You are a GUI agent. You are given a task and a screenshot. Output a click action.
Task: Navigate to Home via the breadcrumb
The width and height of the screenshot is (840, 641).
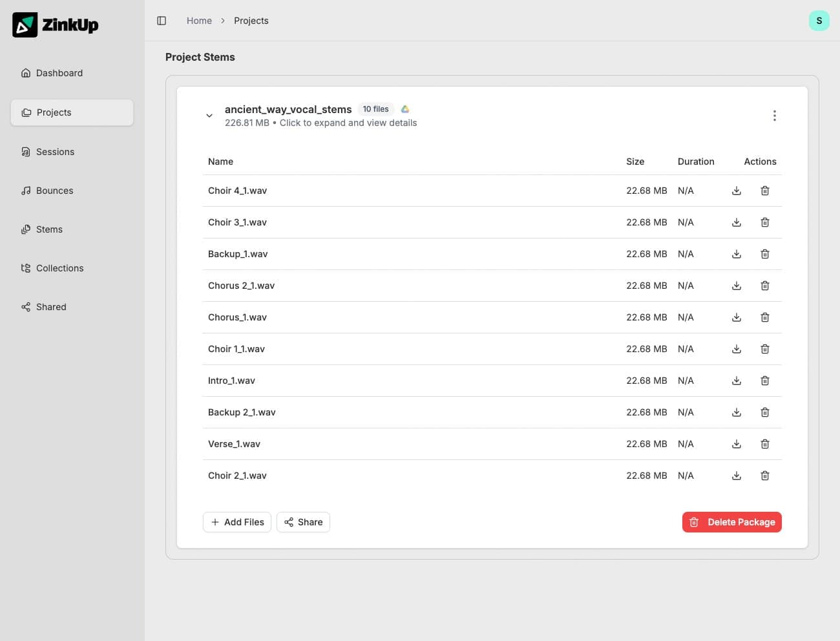pos(199,20)
